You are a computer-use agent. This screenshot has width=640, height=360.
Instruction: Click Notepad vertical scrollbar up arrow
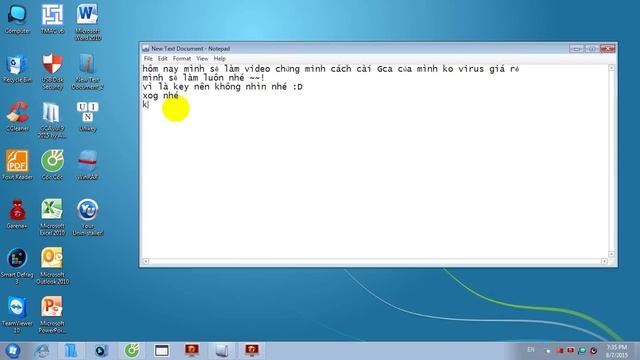tap(611, 68)
